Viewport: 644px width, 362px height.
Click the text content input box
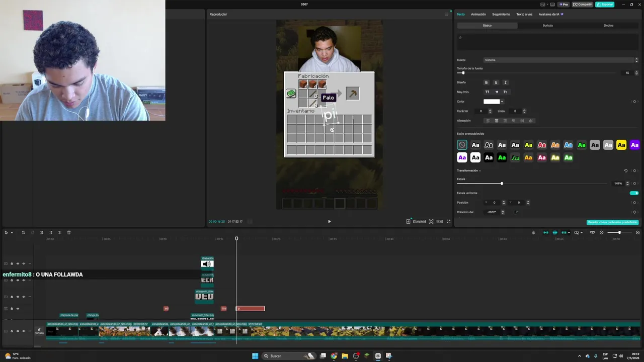click(x=548, y=42)
